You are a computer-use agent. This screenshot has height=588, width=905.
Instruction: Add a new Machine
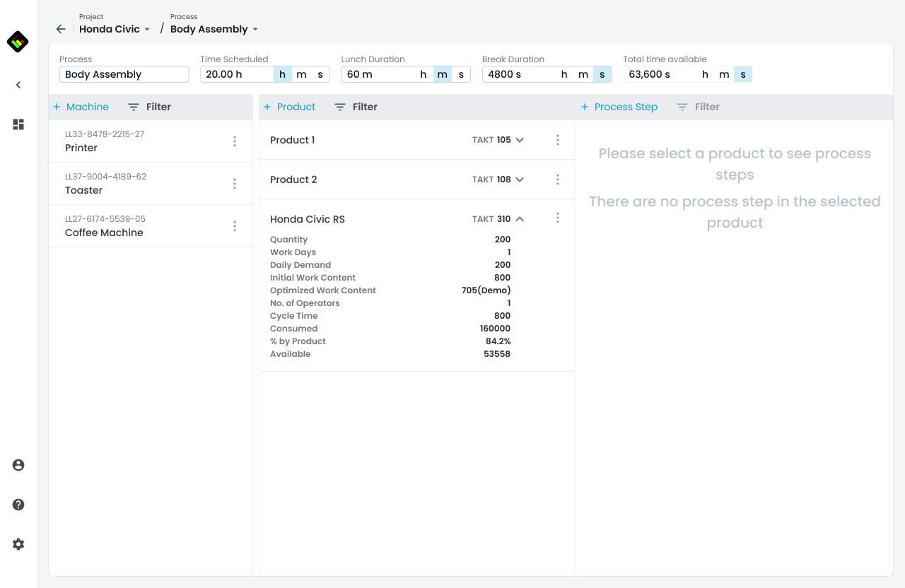point(81,107)
